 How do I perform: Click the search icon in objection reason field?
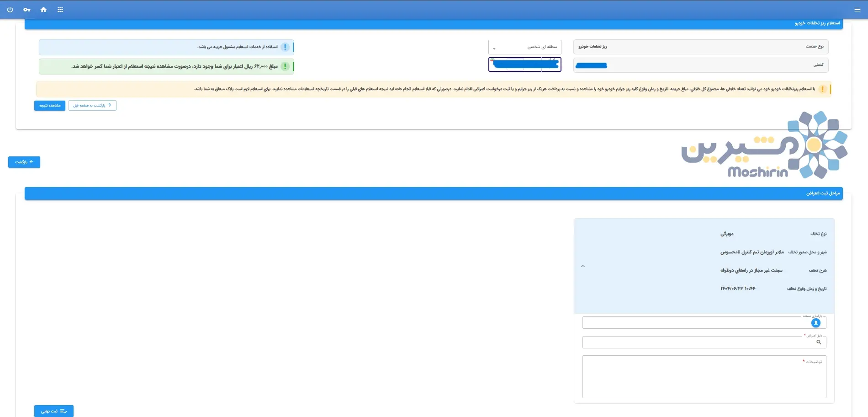coord(819,342)
